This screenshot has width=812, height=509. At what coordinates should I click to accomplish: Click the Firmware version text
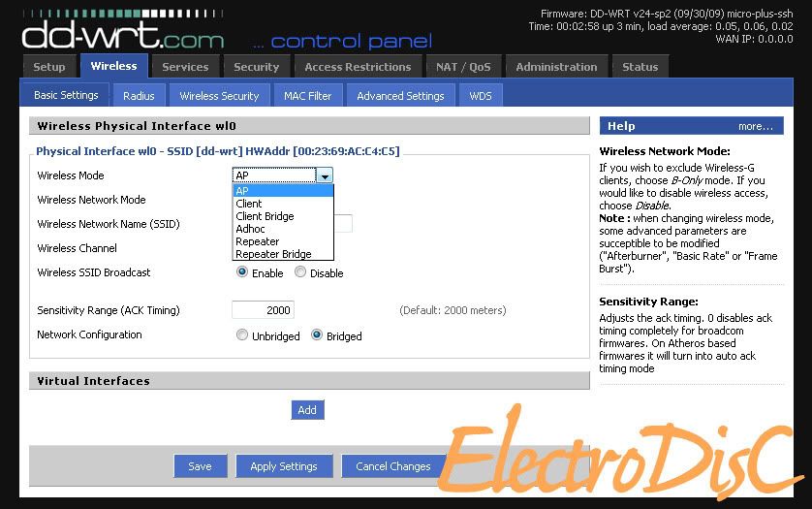point(667,14)
